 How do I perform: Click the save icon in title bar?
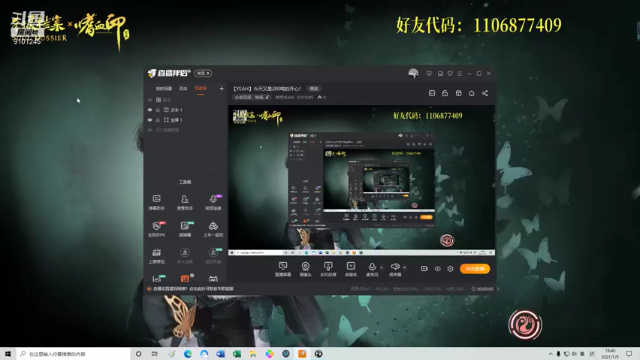pos(440,73)
